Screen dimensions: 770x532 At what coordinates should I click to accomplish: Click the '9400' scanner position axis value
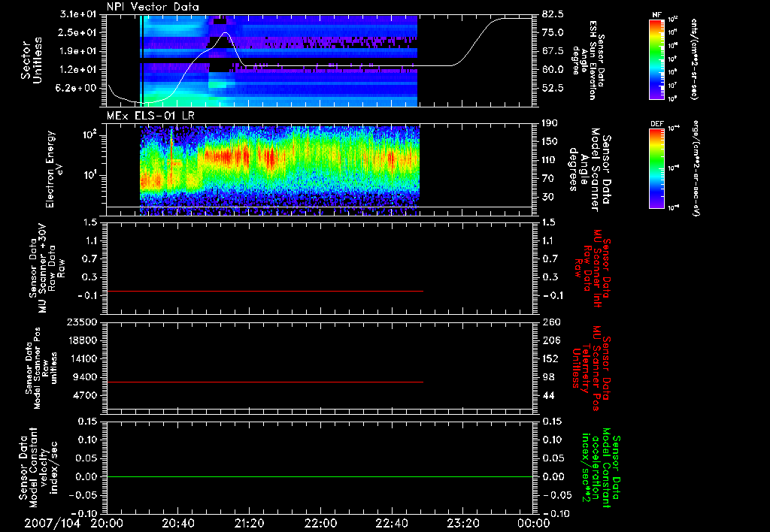[x=86, y=377]
